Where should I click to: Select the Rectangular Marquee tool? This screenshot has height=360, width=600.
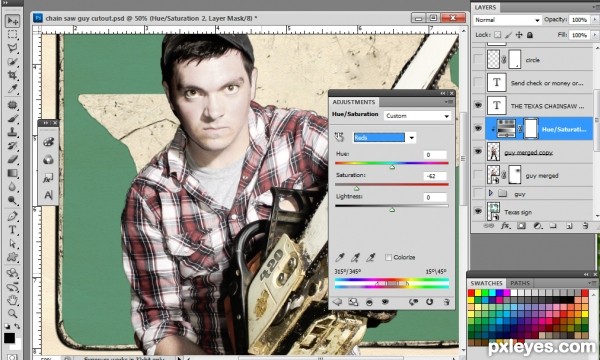coord(12,34)
